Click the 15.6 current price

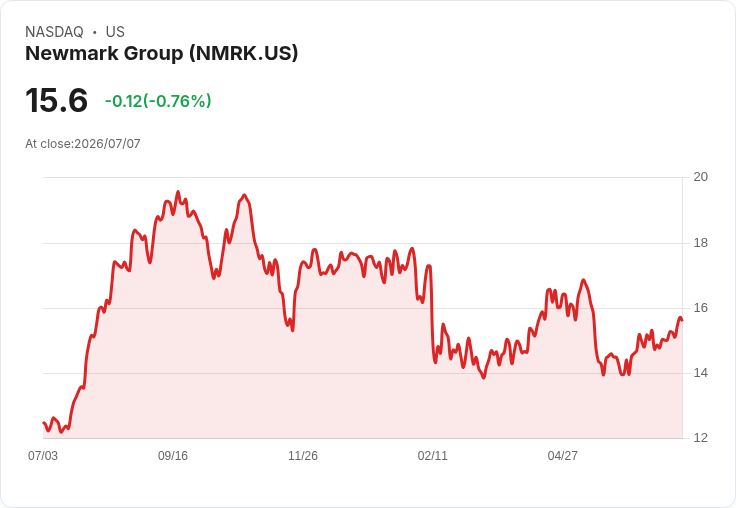pyautogui.click(x=56, y=100)
